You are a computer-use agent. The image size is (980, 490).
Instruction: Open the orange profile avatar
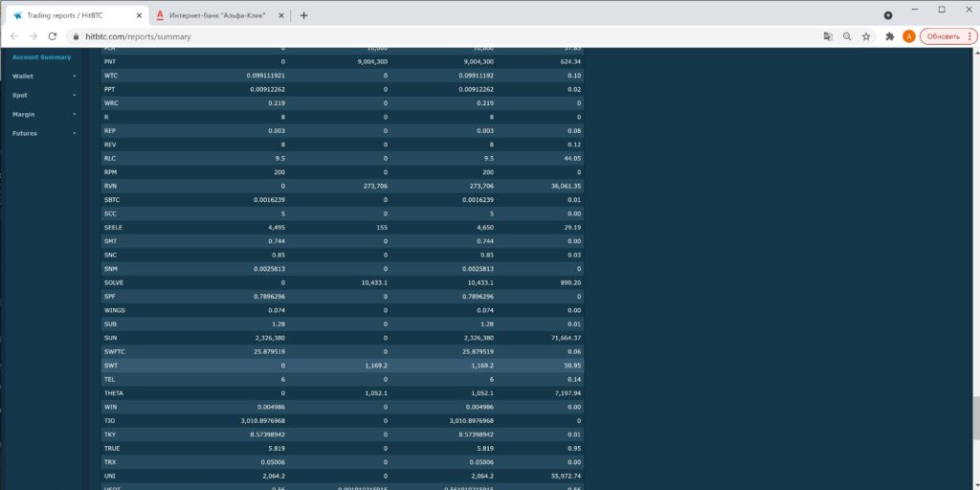click(909, 36)
